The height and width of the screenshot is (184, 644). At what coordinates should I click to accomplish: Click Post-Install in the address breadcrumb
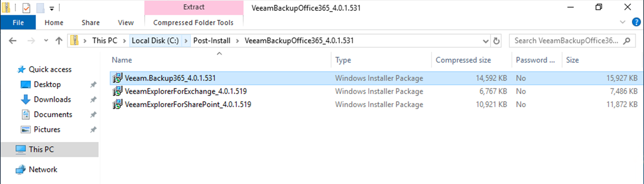pyautogui.click(x=212, y=41)
